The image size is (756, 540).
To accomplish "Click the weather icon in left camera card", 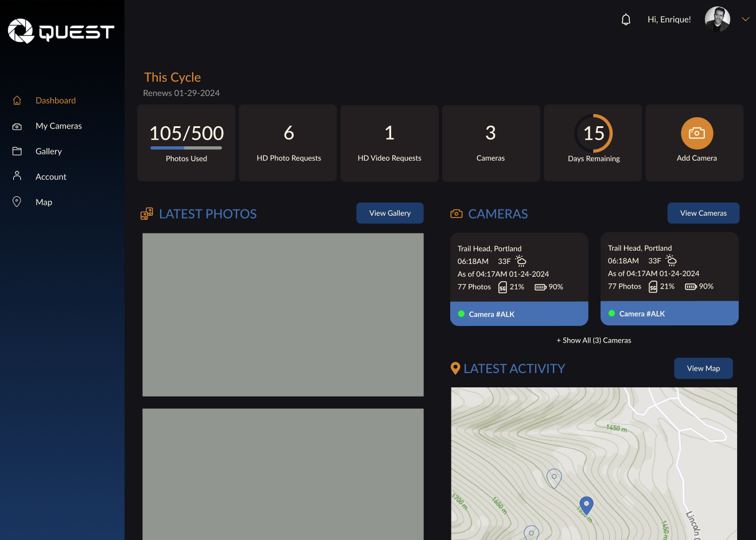I will [521, 261].
